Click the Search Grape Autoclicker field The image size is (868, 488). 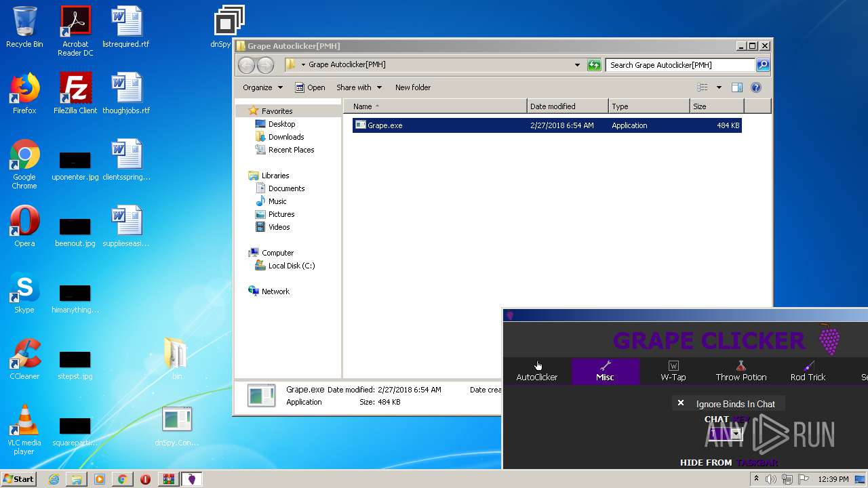(x=680, y=65)
